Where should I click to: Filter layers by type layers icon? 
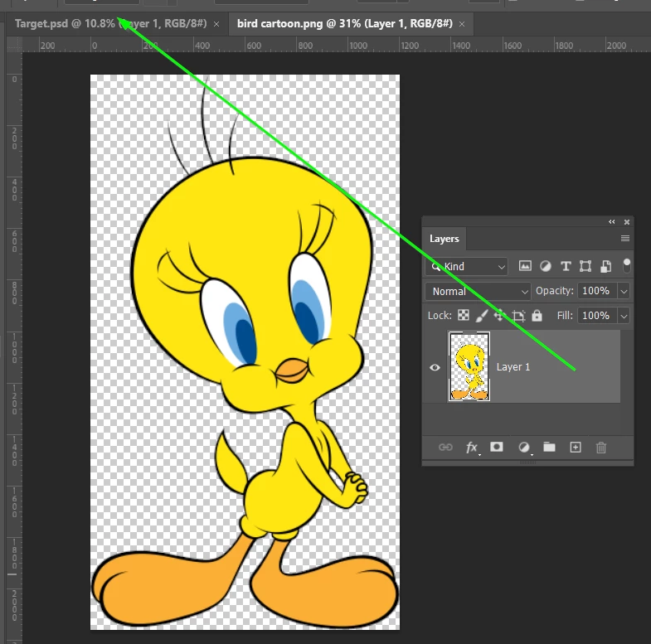566,266
